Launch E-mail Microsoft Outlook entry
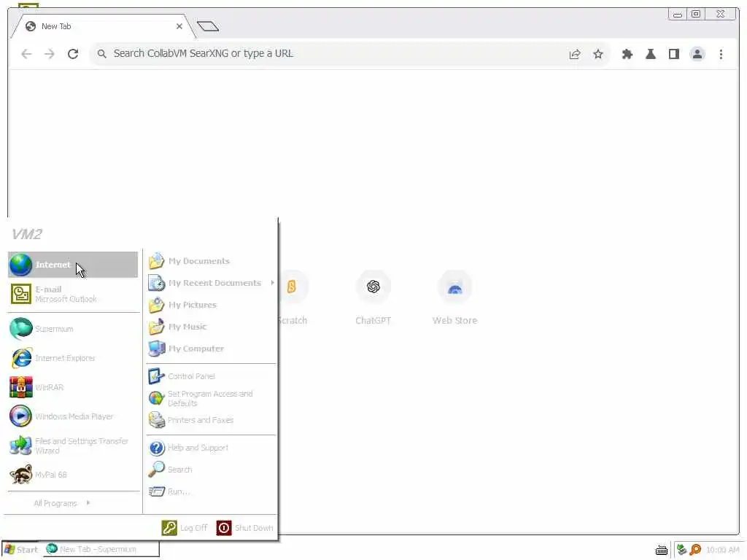Image resolution: width=747 pixels, height=560 pixels. 73,294
